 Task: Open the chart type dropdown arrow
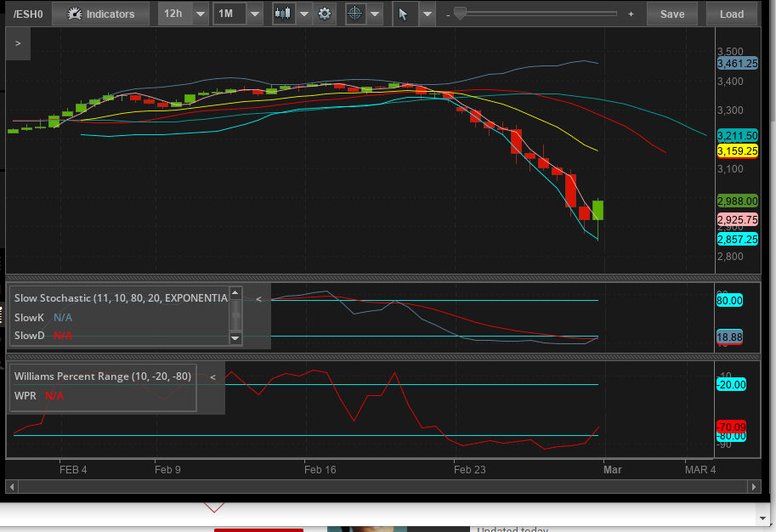(x=304, y=14)
